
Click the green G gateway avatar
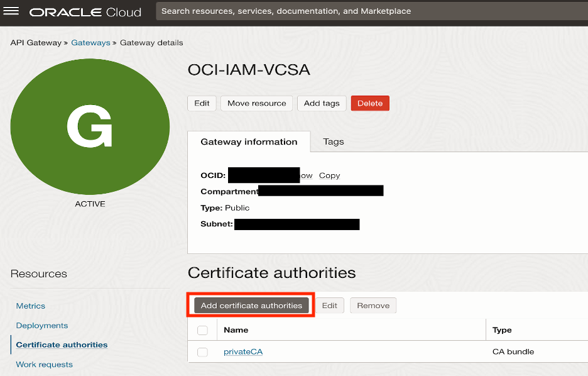90,126
